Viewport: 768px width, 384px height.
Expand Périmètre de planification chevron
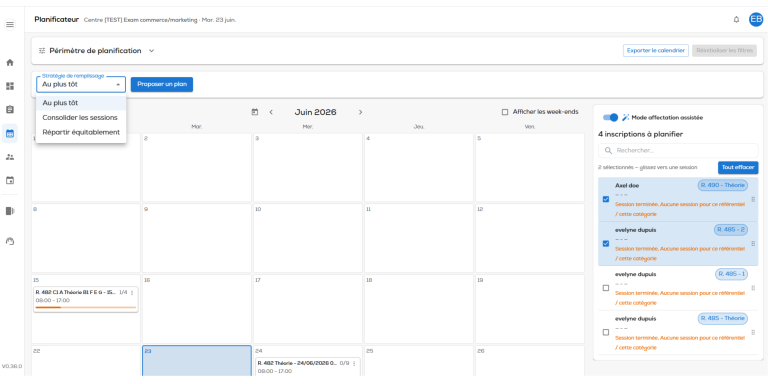click(151, 50)
